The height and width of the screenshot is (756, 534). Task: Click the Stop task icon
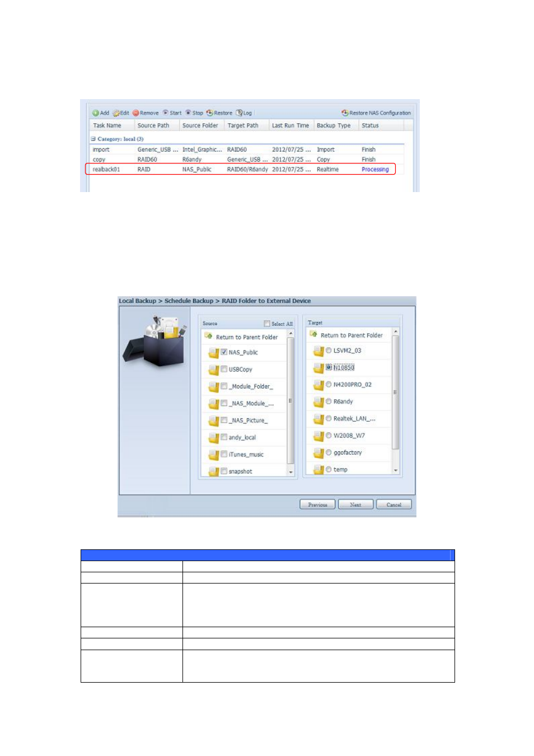point(188,113)
